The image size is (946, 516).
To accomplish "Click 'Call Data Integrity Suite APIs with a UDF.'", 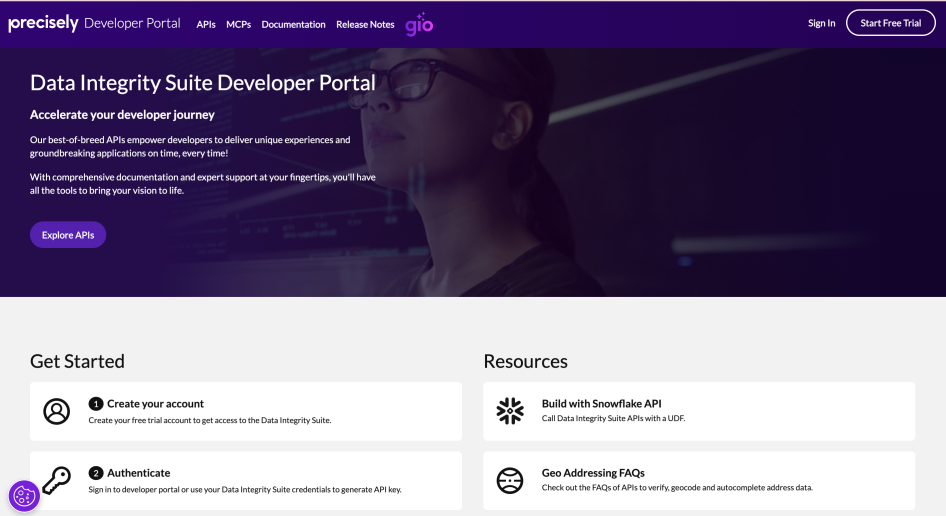I will [614, 418].
